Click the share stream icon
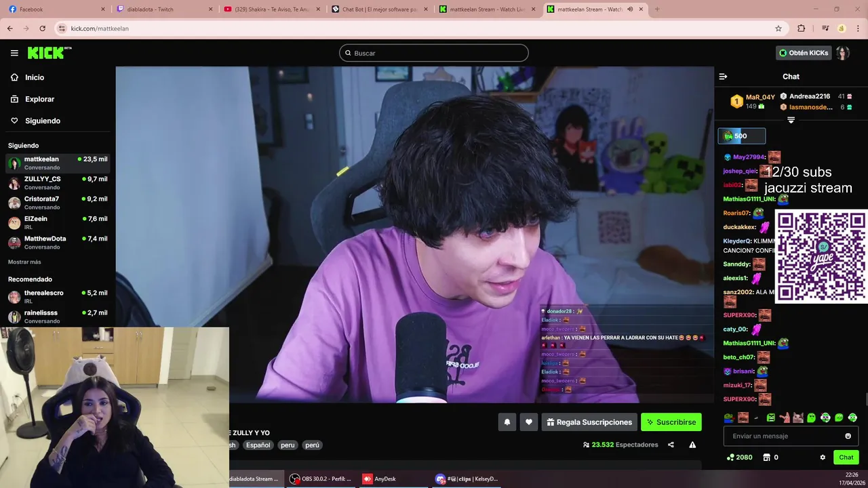This screenshot has height=488, width=868. point(671,445)
